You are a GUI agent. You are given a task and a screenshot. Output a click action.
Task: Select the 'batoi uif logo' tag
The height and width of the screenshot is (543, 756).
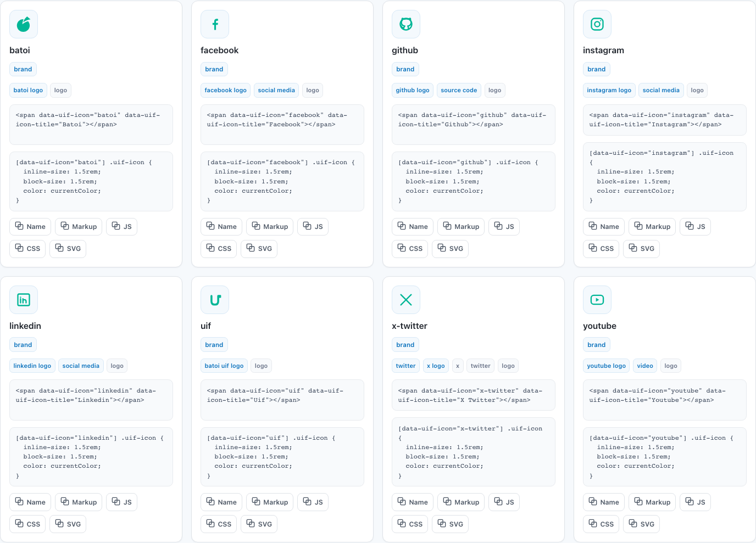coord(224,366)
